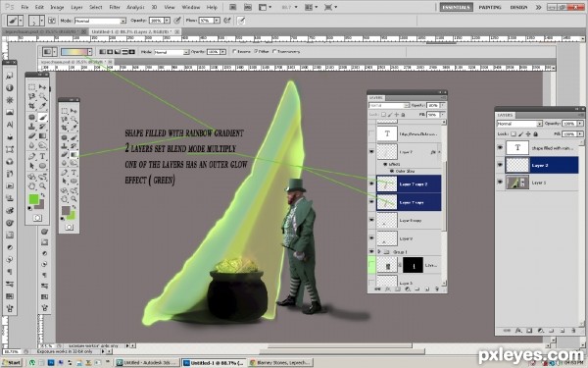Open the Flow value dropdown arrow
588x368 pixels.
click(x=217, y=21)
